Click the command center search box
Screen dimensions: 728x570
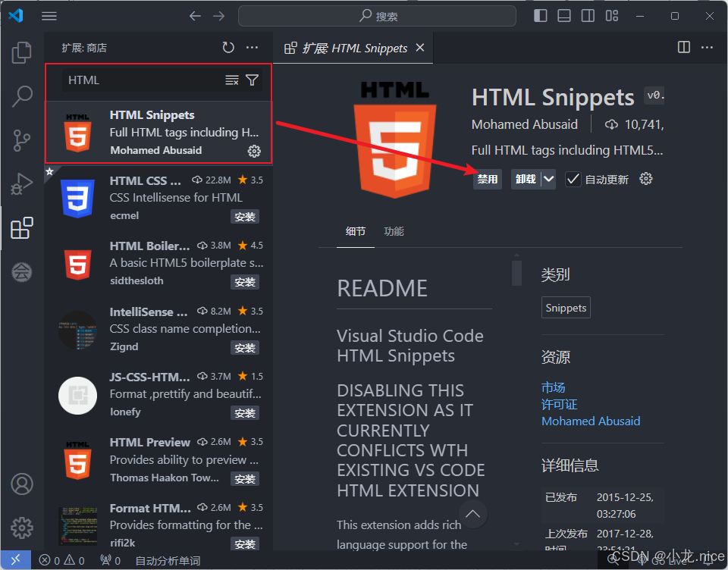(377, 16)
